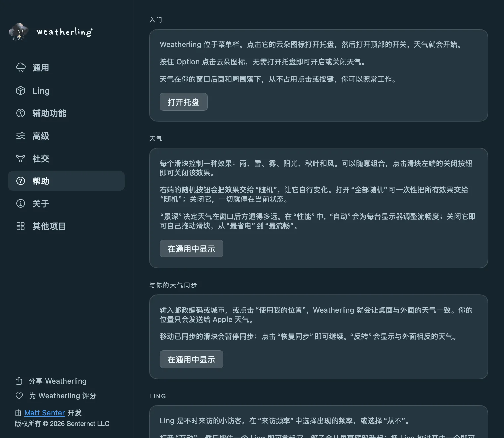Click the paragraph starting "Weatherling 位于菜单栏"
This screenshot has height=438, width=504.
click(x=312, y=44)
